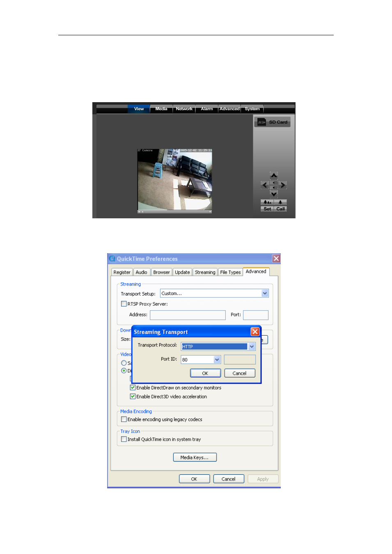
Task: Zoom in using the single-tree icon
Action: [280, 202]
